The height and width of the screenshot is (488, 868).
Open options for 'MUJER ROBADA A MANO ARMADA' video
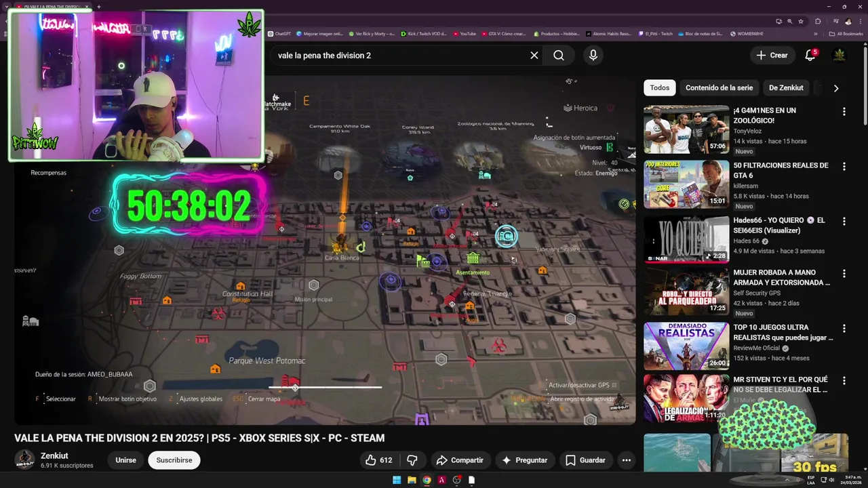(x=844, y=273)
